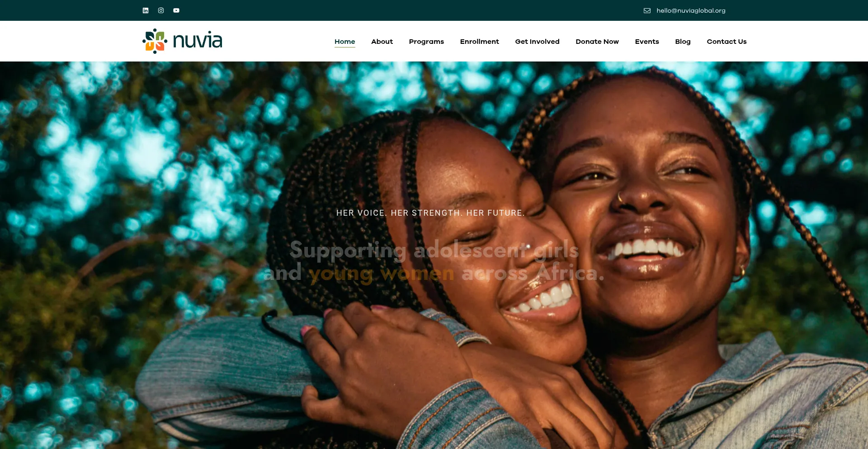Navigate to Enrollment
Screen dimensions: 868x449
click(x=479, y=42)
